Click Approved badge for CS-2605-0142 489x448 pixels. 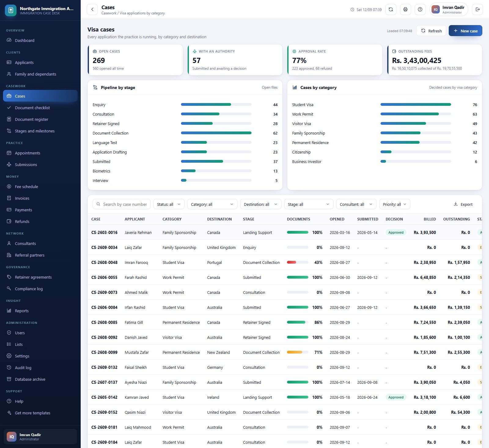tap(396, 397)
